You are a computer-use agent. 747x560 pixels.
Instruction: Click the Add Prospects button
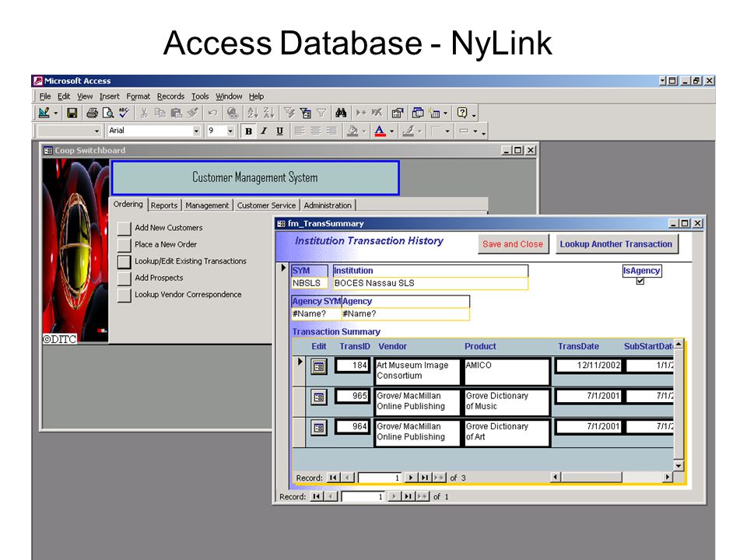click(x=124, y=278)
